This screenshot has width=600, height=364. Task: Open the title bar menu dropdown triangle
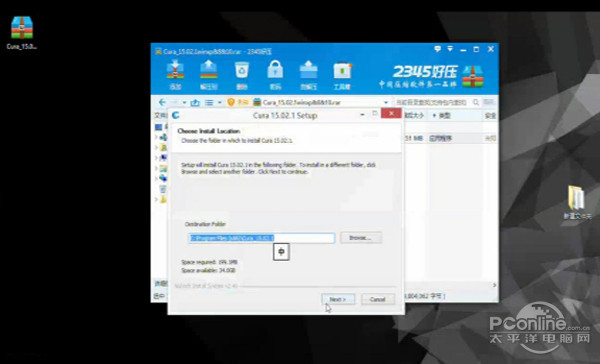tap(450, 49)
